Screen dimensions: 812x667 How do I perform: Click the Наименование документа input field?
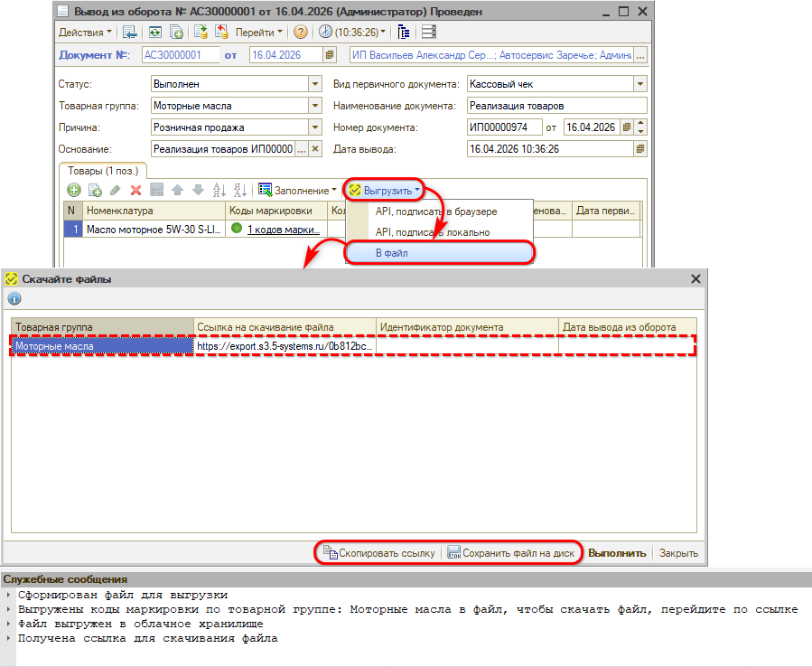click(556, 106)
